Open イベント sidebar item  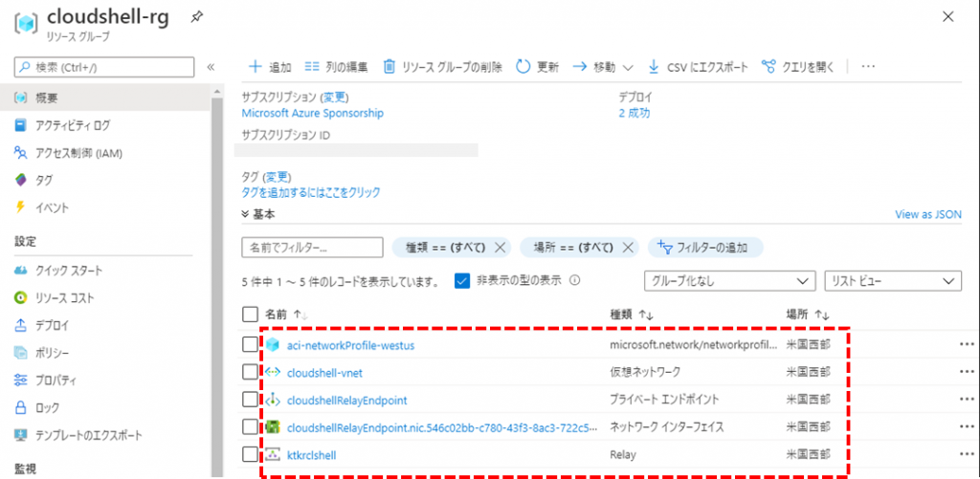click(52, 207)
